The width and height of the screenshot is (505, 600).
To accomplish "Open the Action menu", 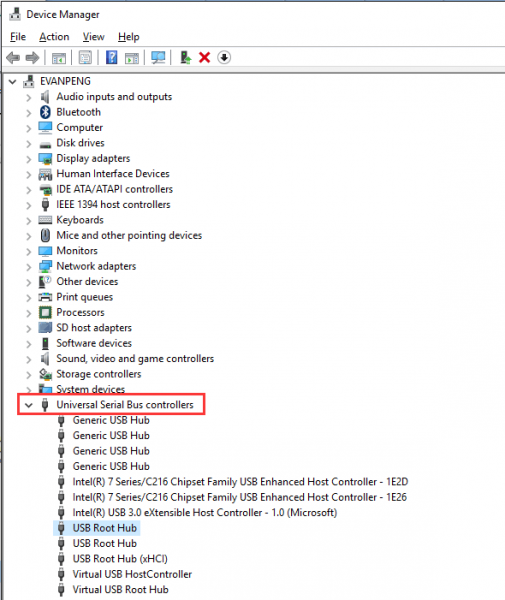I will tap(54, 37).
